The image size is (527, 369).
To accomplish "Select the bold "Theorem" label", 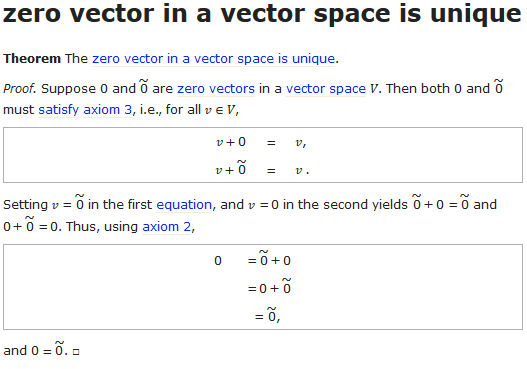I will [32, 59].
